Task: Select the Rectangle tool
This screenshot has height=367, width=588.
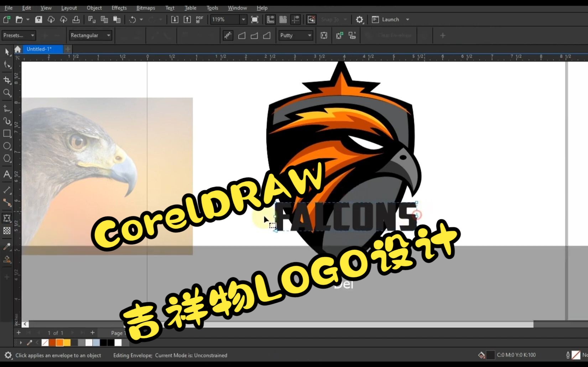Action: coord(7,133)
